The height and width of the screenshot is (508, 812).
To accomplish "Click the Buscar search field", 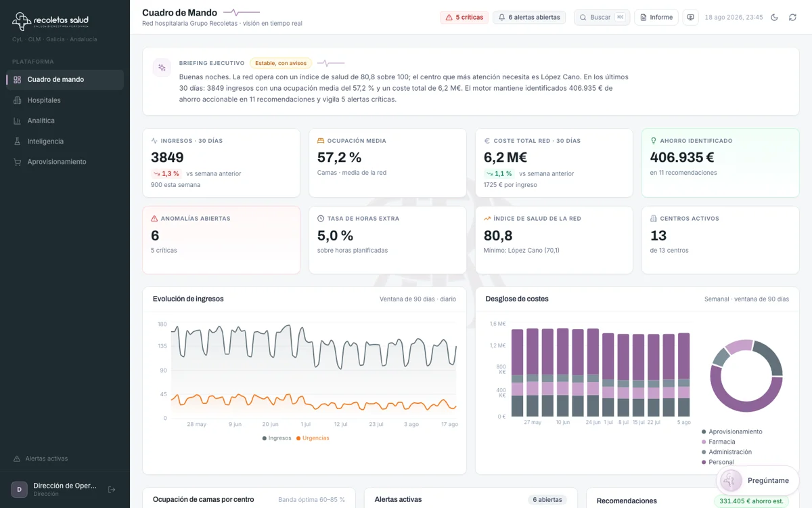I will [x=602, y=18].
